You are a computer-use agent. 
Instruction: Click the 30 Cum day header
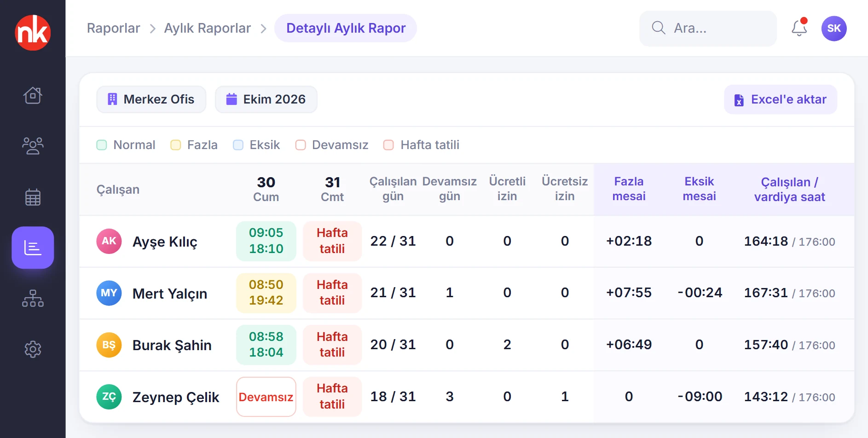266,189
